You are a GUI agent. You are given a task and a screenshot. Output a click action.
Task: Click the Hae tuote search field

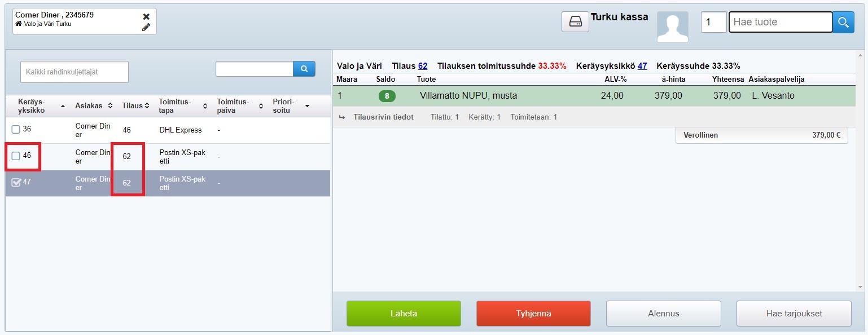[780, 23]
